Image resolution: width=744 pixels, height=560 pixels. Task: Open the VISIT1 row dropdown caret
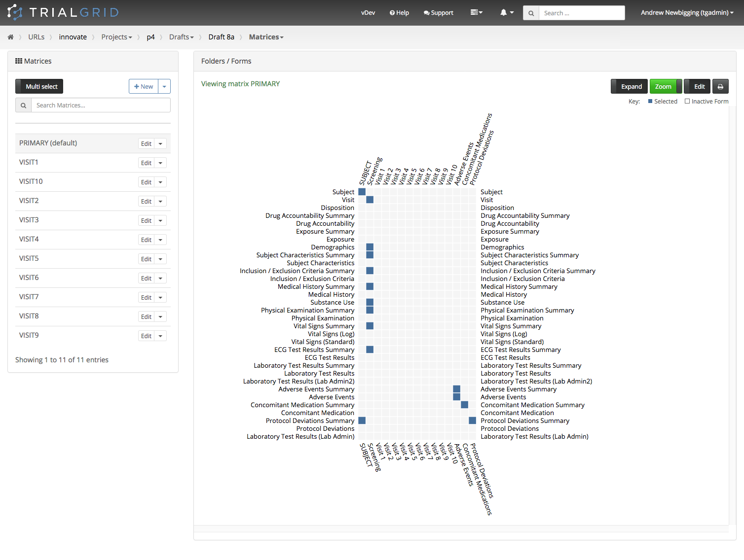160,163
